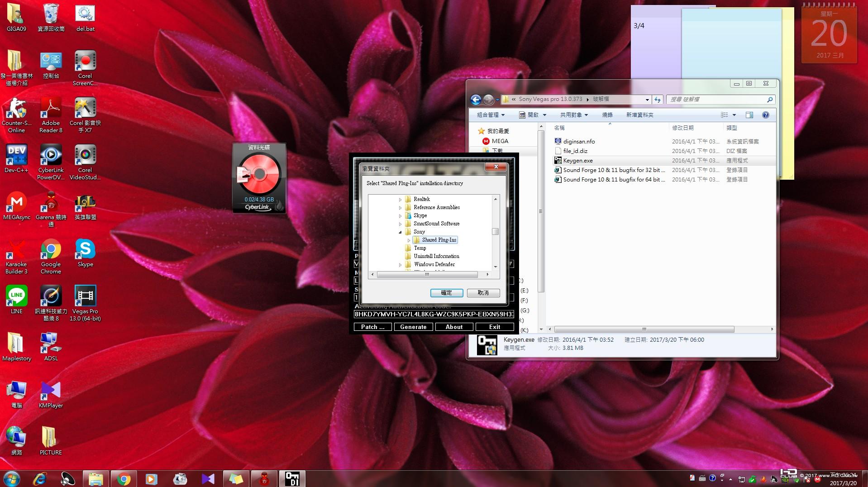Launch 英雄聯盟 League of Legends shortcut

85,206
